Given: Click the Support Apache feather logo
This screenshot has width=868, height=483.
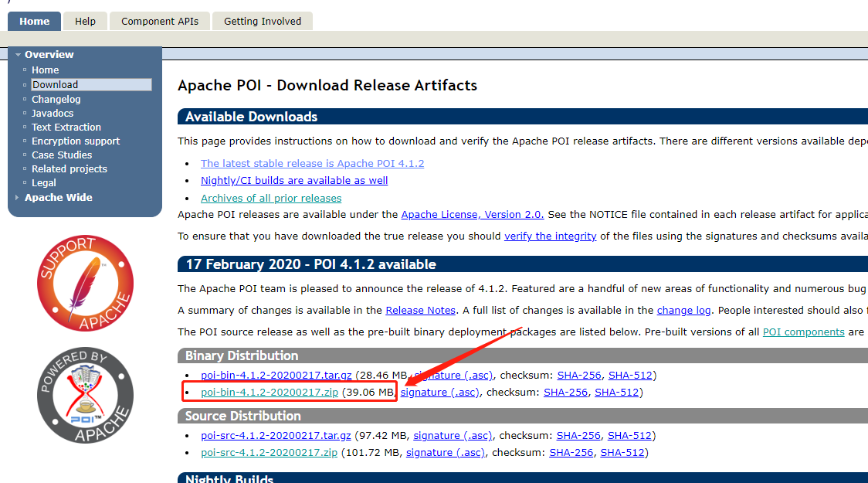Looking at the screenshot, I should (x=85, y=283).
